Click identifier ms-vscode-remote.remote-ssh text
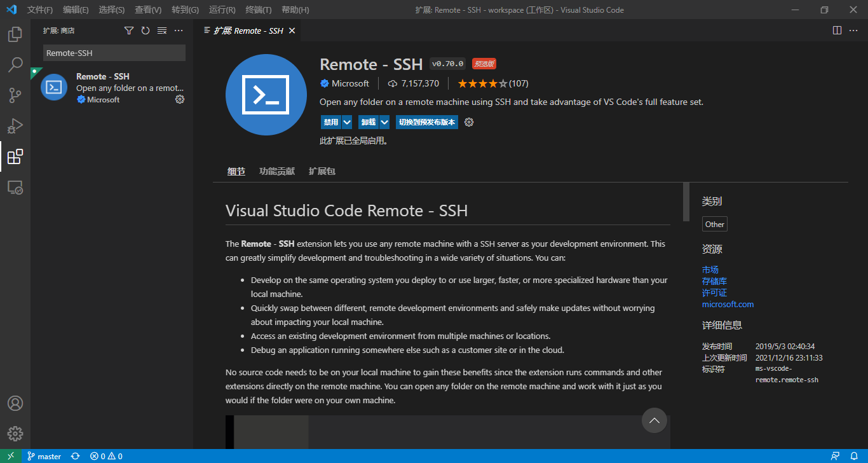 (x=787, y=374)
